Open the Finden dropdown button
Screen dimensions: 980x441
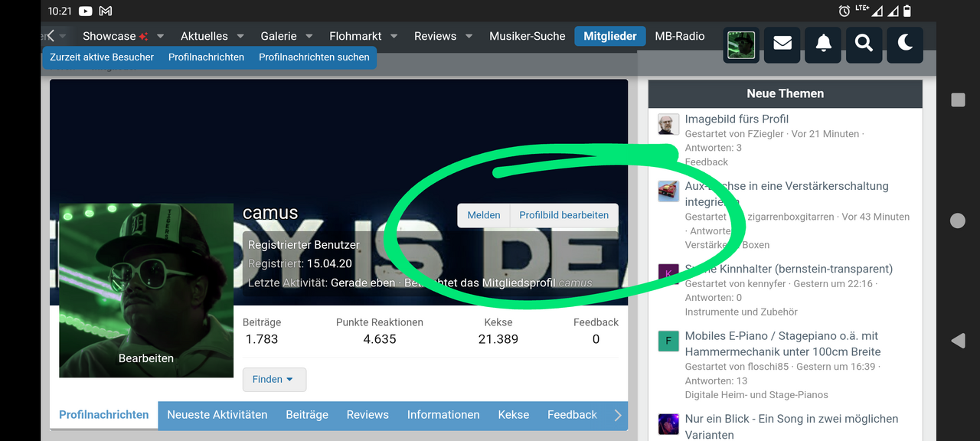coord(274,379)
